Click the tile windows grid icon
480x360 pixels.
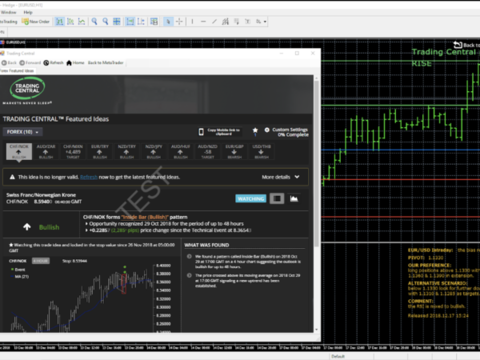pyautogui.click(x=117, y=22)
